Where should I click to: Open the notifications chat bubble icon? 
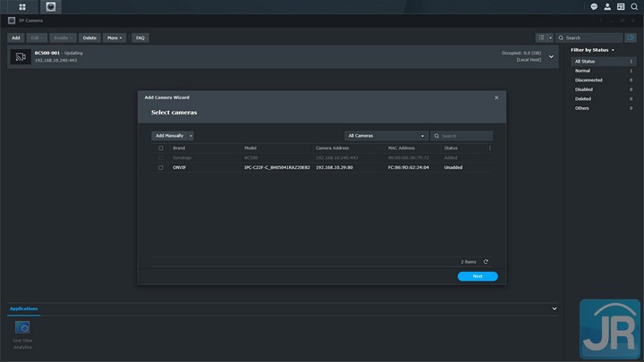click(x=594, y=6)
